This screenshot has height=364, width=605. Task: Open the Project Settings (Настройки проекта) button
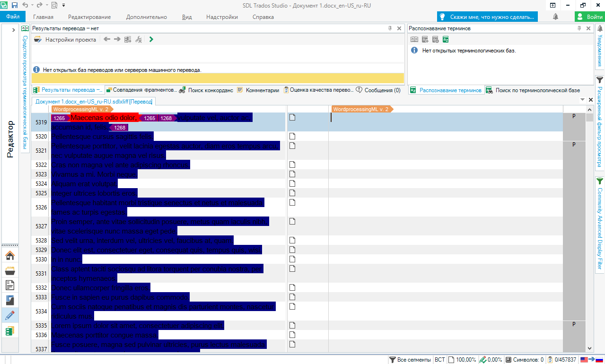click(65, 40)
